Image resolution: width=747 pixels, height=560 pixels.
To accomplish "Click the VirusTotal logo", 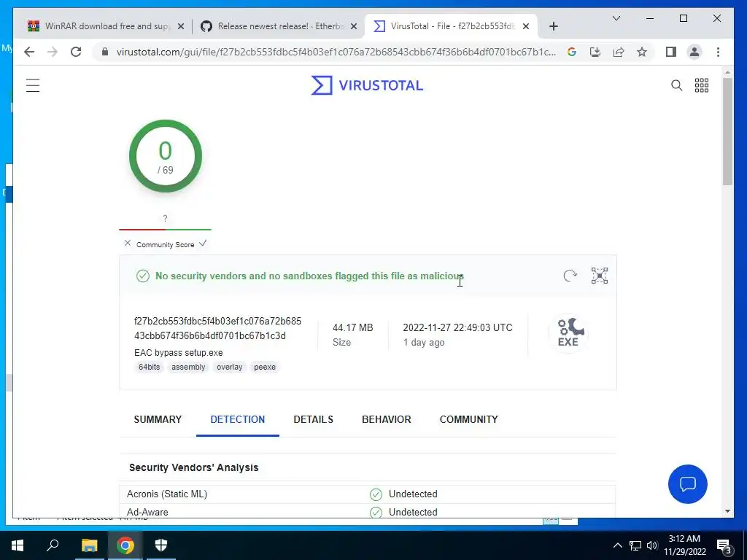I will pos(367,85).
